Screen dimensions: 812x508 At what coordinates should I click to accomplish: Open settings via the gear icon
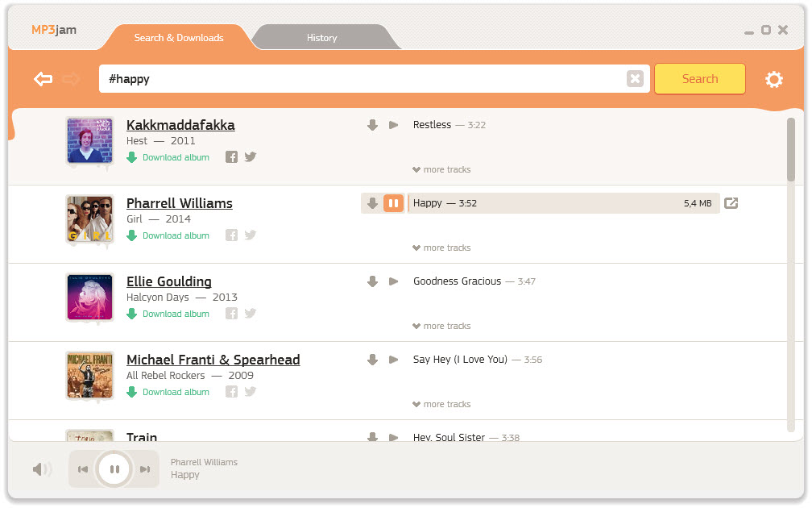pyautogui.click(x=773, y=79)
